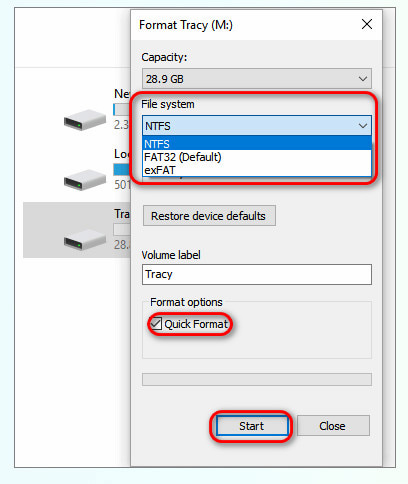The image size is (408, 484).
Task: Select the highlighted Tracy drive icon
Action: (x=85, y=240)
